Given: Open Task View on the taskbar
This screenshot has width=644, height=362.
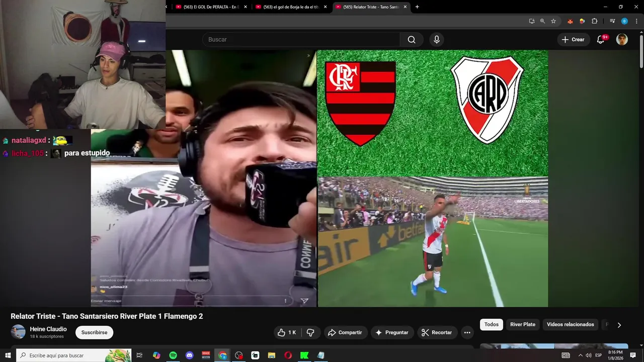Looking at the screenshot, I should (x=140, y=355).
